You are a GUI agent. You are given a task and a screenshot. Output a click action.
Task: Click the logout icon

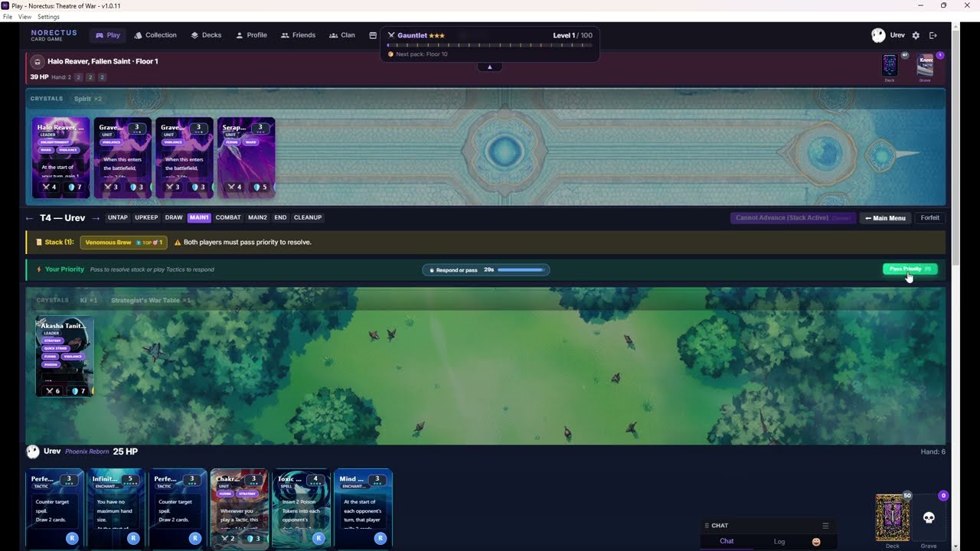(x=933, y=35)
